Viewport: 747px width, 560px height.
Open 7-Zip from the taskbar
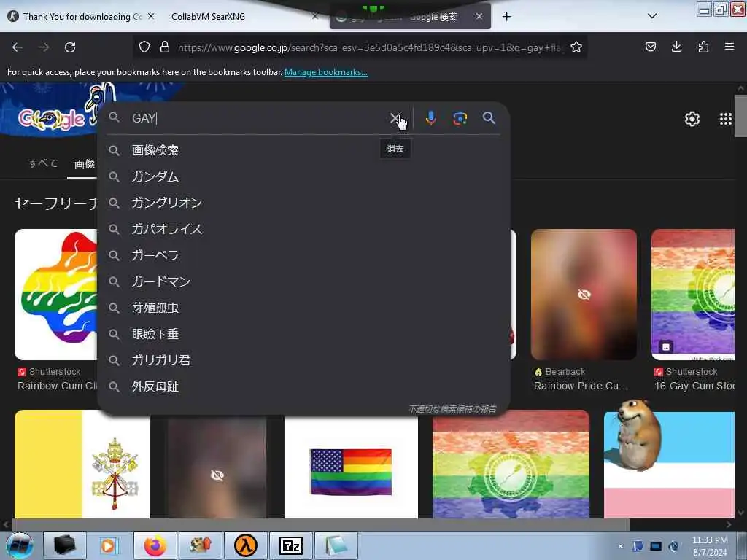291,545
